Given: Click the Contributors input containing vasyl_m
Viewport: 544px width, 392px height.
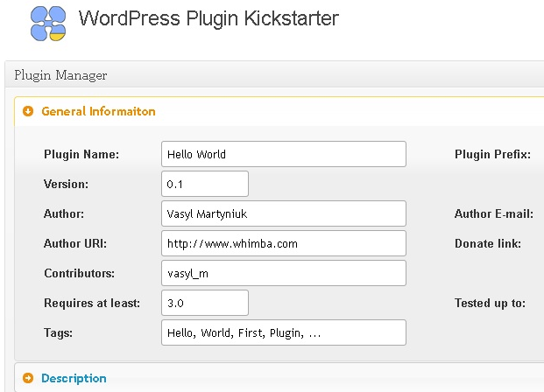Looking at the screenshot, I should (284, 273).
